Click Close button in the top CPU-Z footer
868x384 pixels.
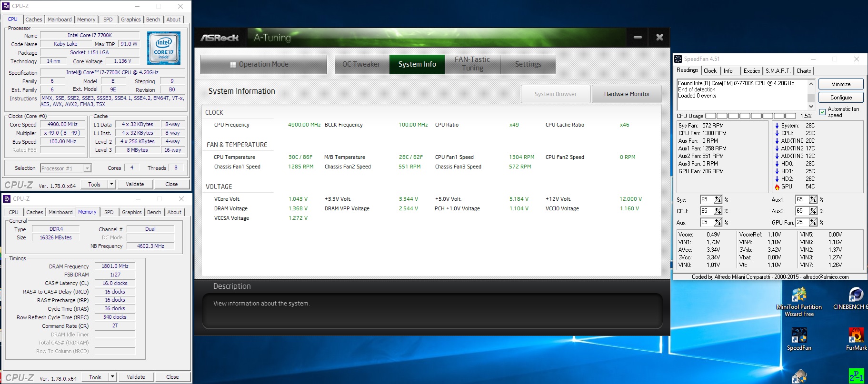click(171, 184)
